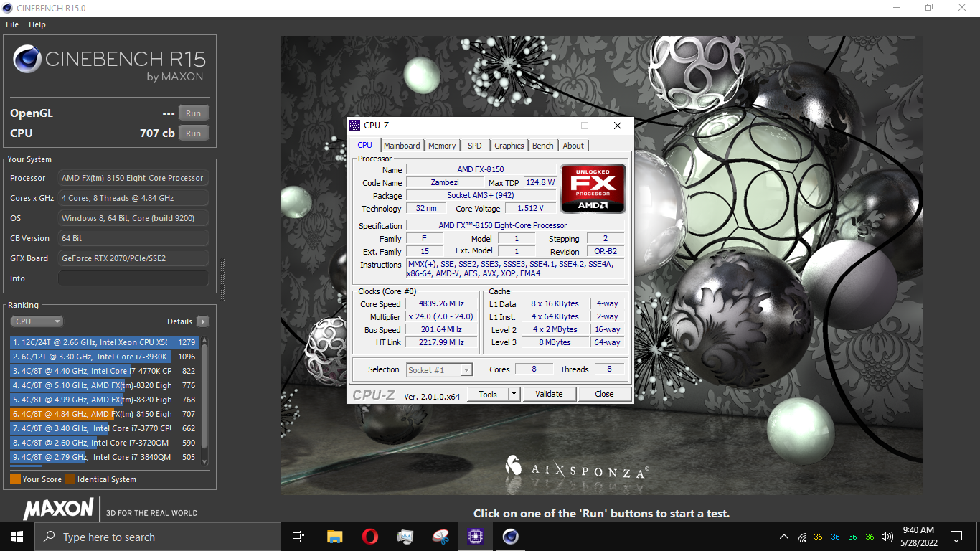Run the OpenGL benchmark
The image size is (980, 551).
tap(193, 113)
